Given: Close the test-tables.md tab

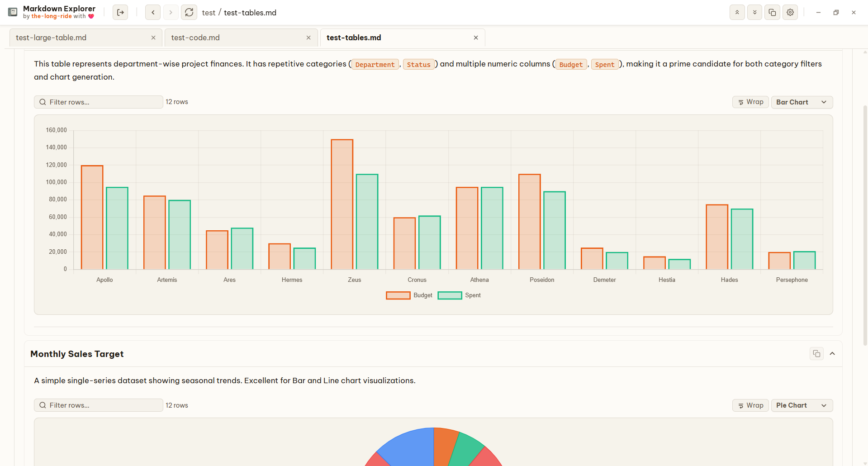Looking at the screenshot, I should coord(476,38).
